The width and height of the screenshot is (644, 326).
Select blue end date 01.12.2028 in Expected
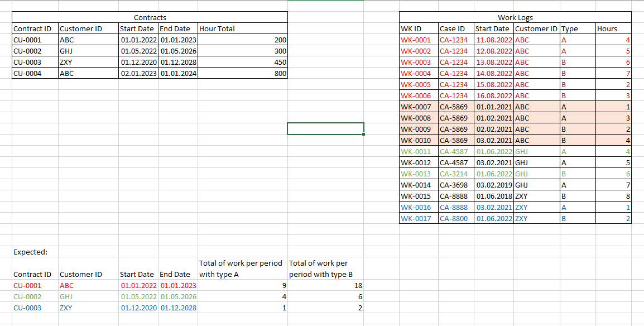[x=178, y=308]
